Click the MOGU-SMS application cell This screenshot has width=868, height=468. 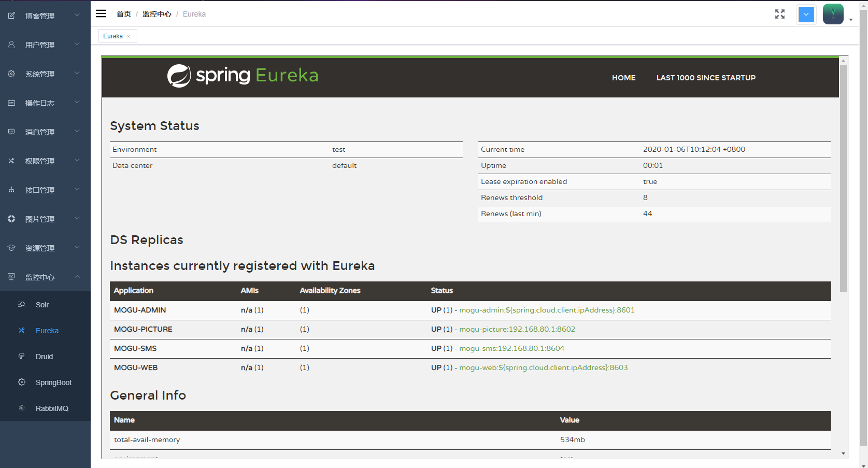[135, 348]
